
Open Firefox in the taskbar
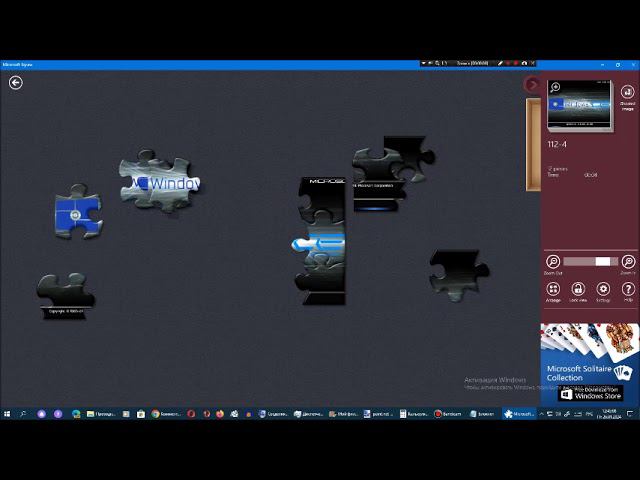pos(220,414)
